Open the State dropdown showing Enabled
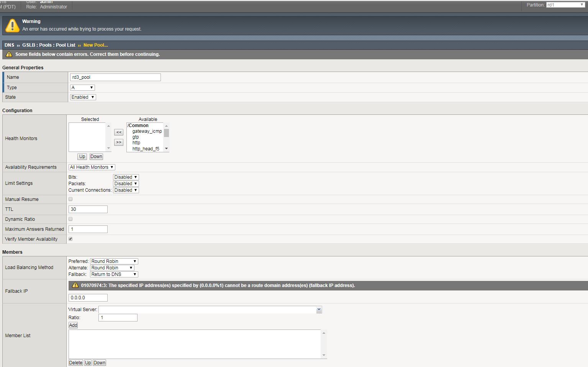The image size is (588, 367). tap(82, 97)
